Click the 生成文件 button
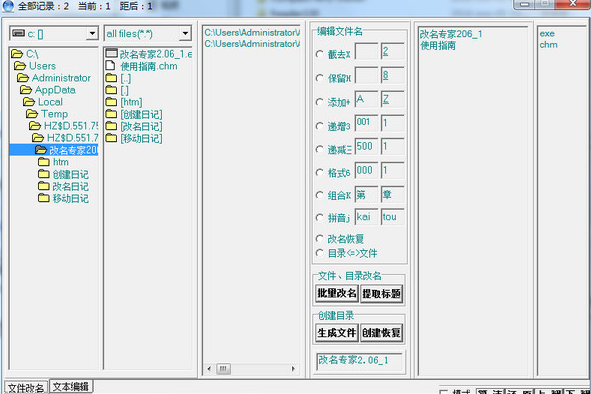The width and height of the screenshot is (591, 394). pos(337,333)
